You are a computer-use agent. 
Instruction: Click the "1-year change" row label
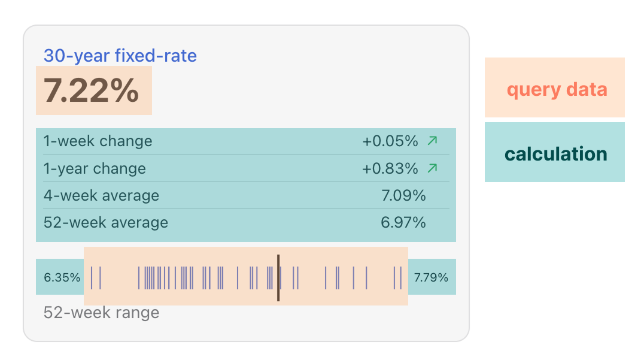pyautogui.click(x=95, y=169)
